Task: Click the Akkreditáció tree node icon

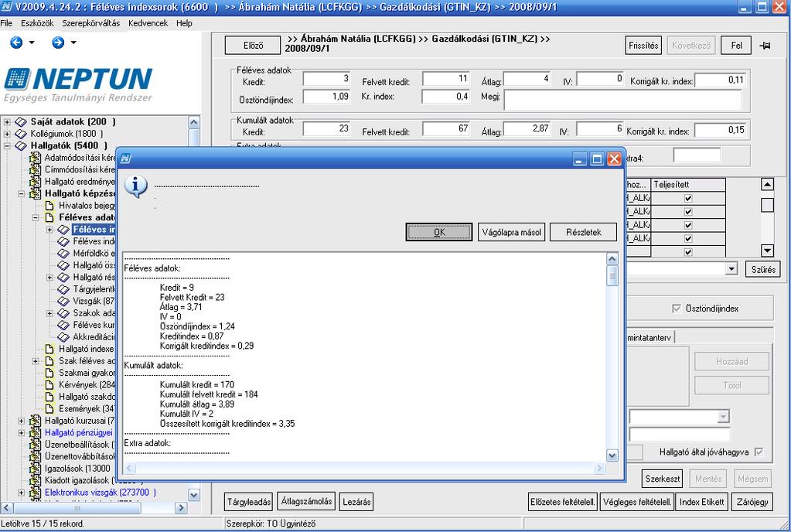Action: [x=63, y=337]
